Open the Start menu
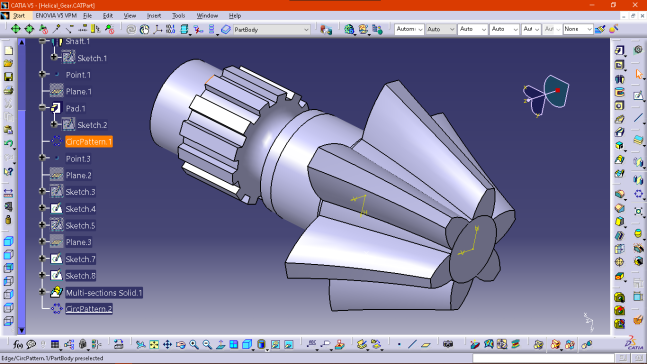Viewport: 647px width, 364px height. (x=19, y=16)
